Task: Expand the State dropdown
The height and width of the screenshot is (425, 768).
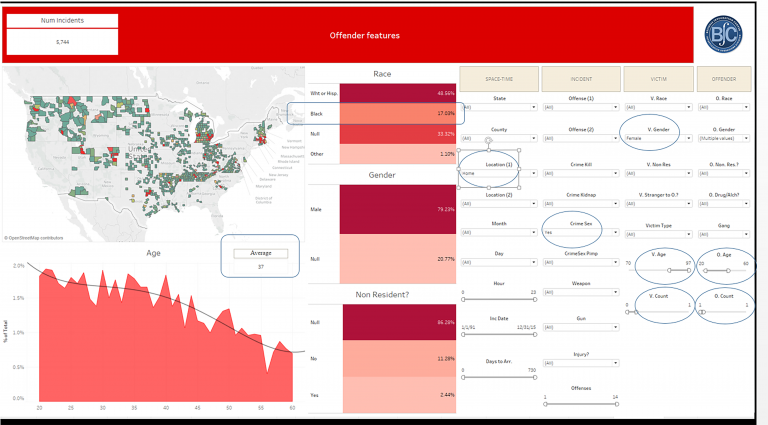Action: pos(499,107)
